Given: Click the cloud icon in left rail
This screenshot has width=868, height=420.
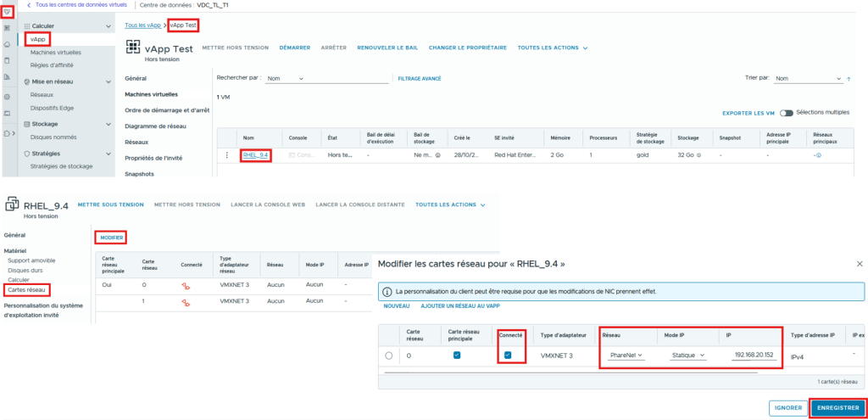Looking at the screenshot, I should [x=8, y=44].
